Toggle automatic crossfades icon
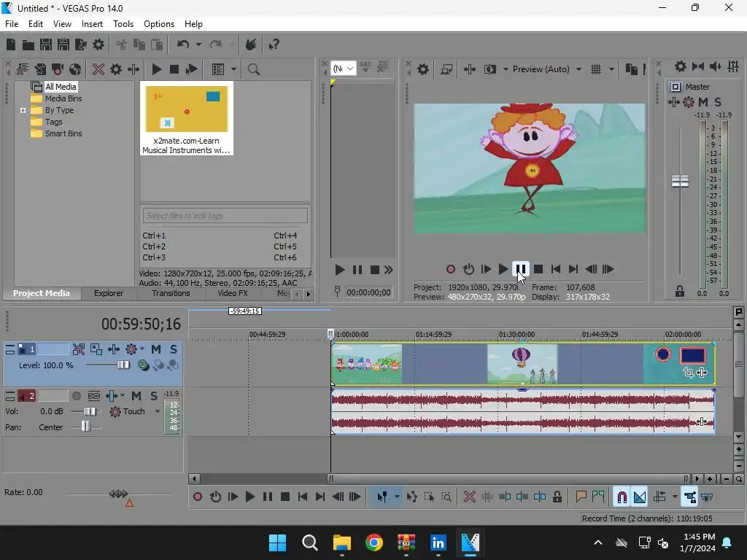Image resolution: width=747 pixels, height=560 pixels. 639,497
